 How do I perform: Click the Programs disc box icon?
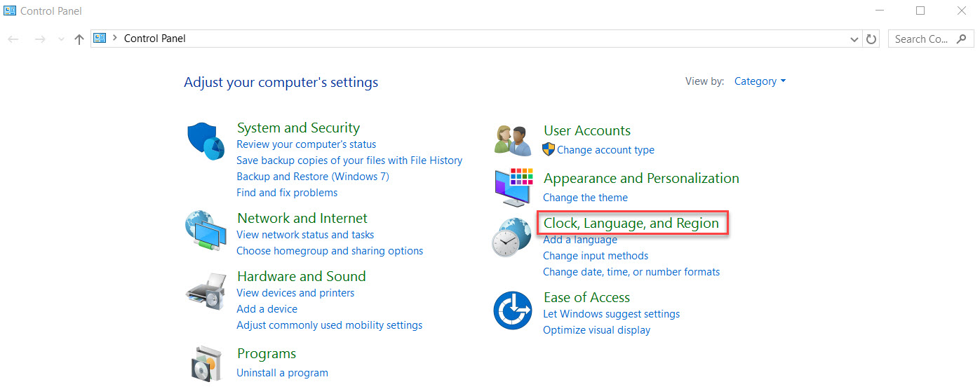point(206,363)
